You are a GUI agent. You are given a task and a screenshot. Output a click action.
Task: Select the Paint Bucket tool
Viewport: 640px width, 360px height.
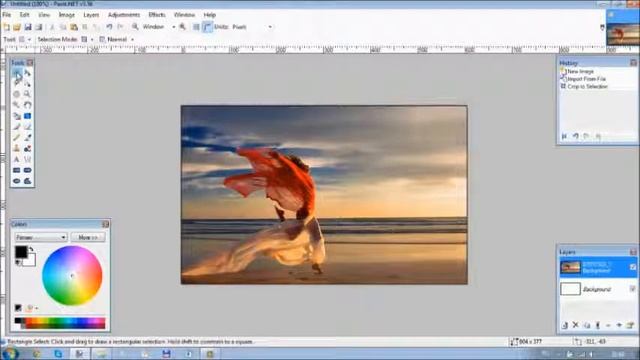pyautogui.click(x=17, y=116)
